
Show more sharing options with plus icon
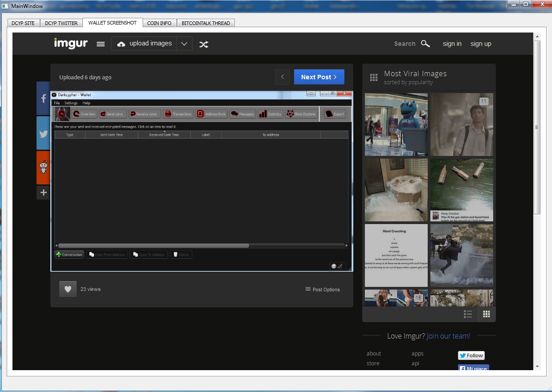(x=43, y=192)
